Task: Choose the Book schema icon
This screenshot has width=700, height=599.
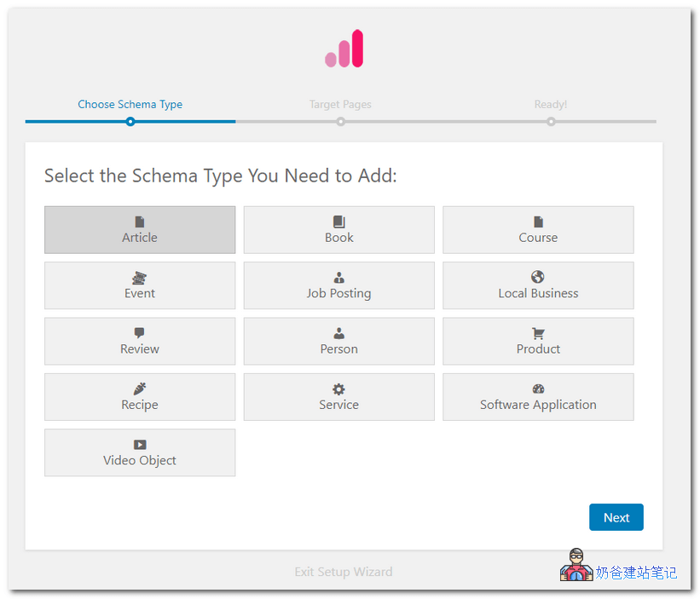Action: 338,222
